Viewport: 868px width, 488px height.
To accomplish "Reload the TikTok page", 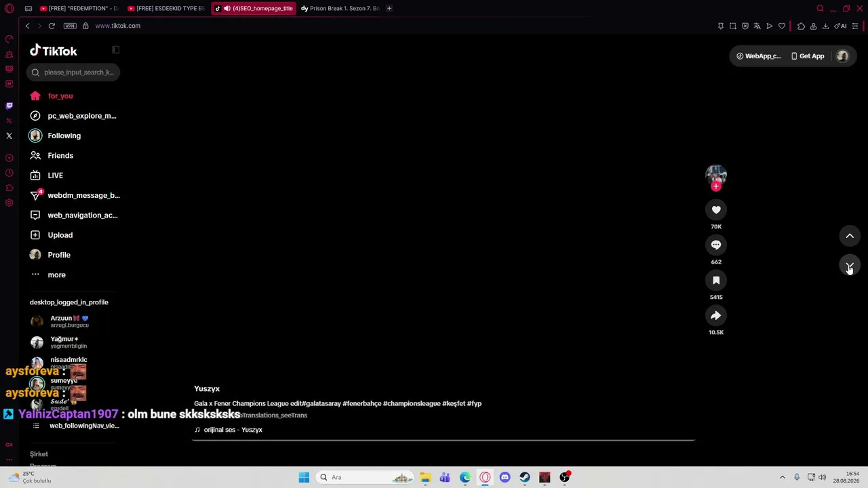I will coord(52,26).
